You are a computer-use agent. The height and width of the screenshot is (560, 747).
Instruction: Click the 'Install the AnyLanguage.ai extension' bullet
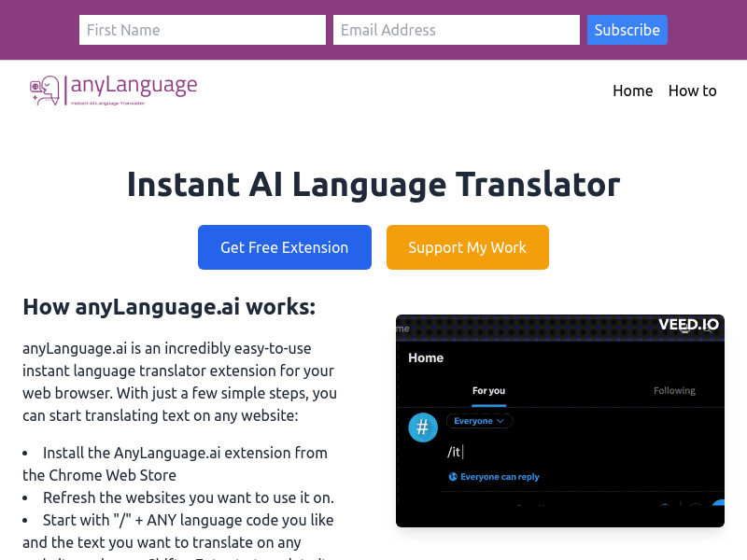176,464
